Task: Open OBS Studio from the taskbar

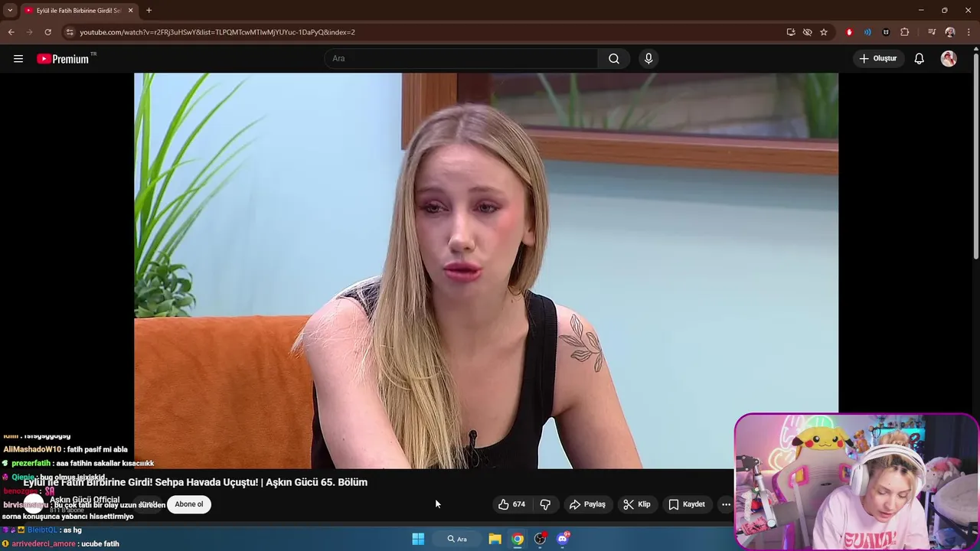Action: tap(541, 539)
